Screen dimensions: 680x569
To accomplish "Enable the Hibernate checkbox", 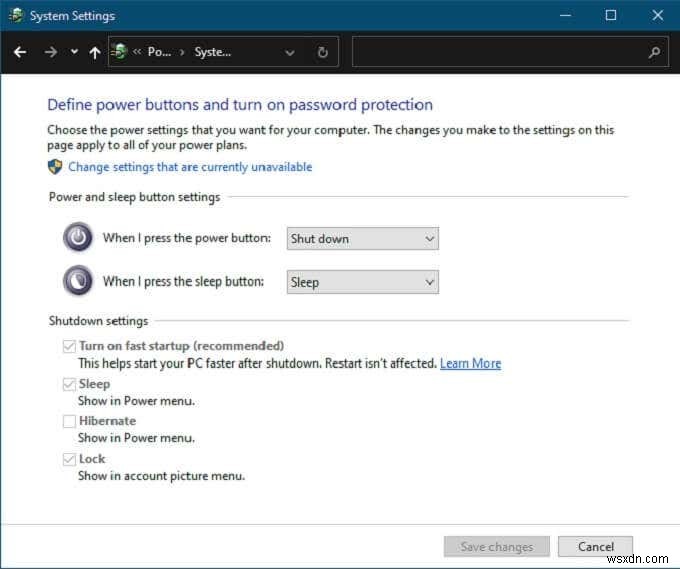I will (69, 421).
